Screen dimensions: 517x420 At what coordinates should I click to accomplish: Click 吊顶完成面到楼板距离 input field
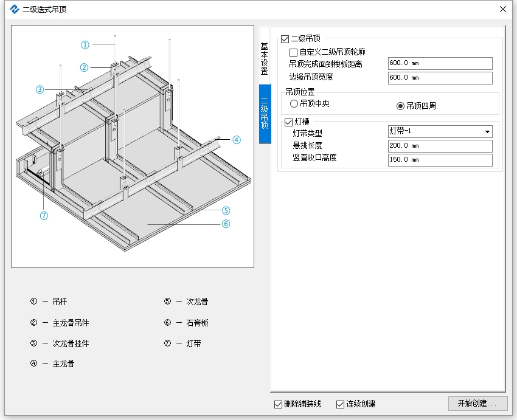[440, 63]
